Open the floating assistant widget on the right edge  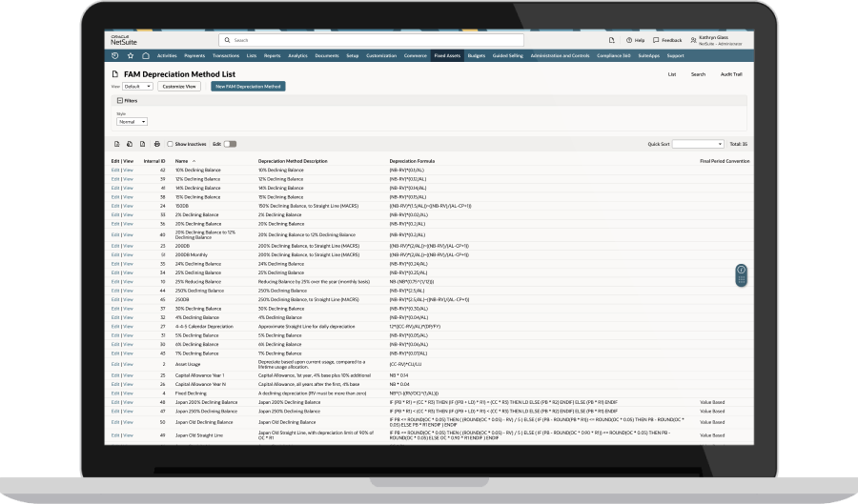[x=741, y=275]
